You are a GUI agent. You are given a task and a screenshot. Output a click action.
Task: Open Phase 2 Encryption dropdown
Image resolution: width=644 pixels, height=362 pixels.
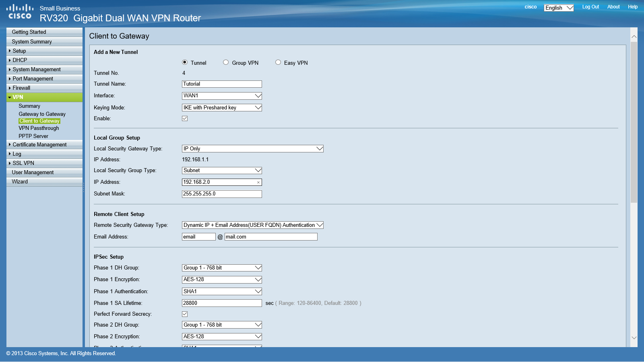[222, 337]
